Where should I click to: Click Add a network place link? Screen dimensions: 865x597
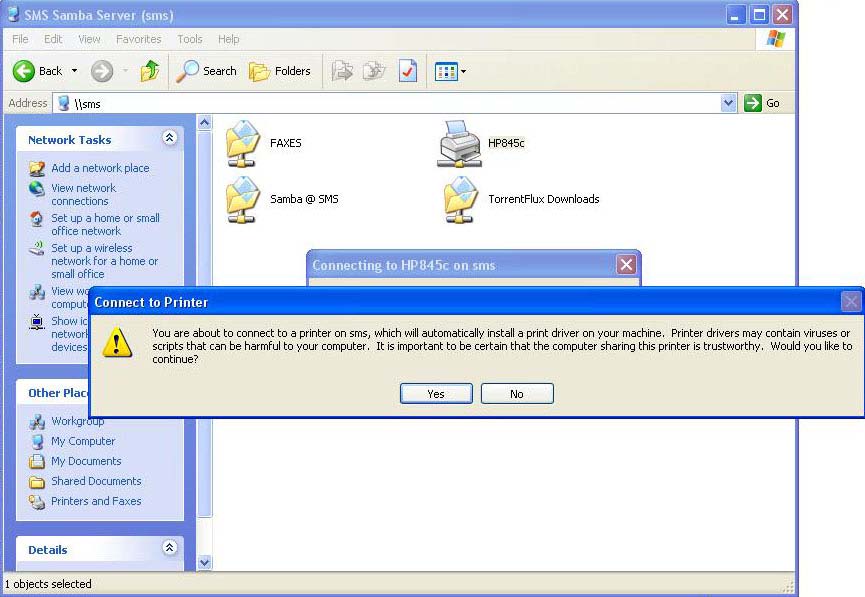coord(100,168)
